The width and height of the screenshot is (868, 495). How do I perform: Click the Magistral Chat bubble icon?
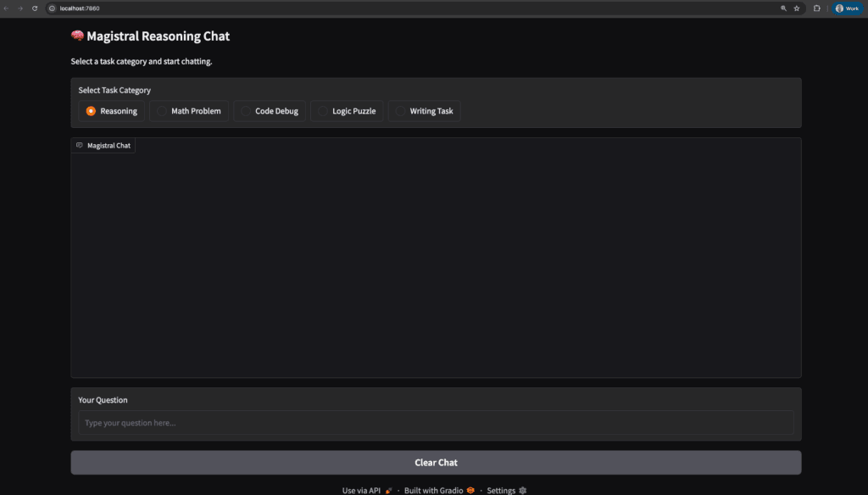point(80,145)
